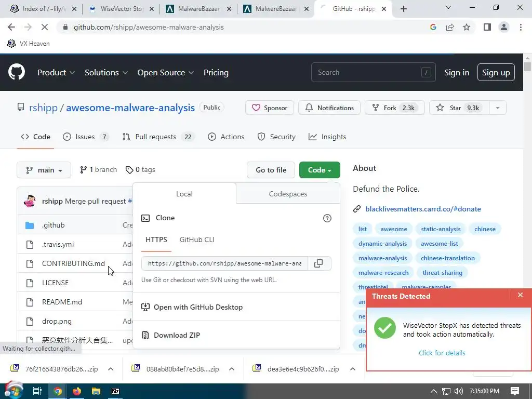
Task: Expand the Solutions menu
Action: pos(106,73)
